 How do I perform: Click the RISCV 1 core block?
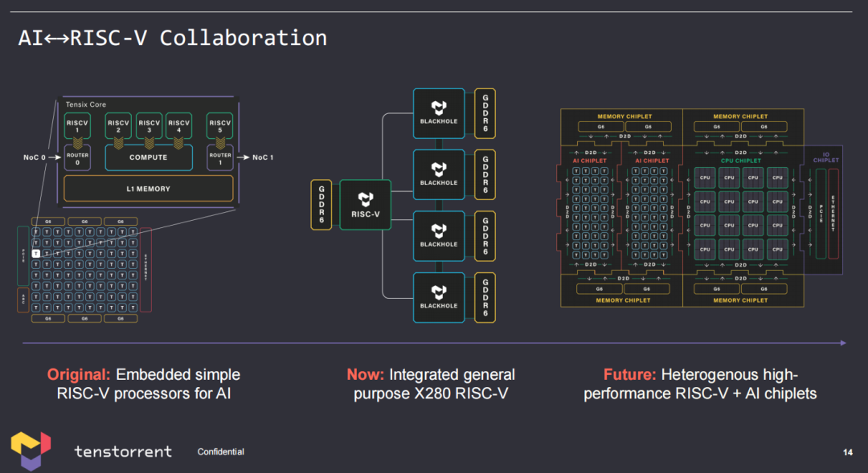tap(77, 127)
